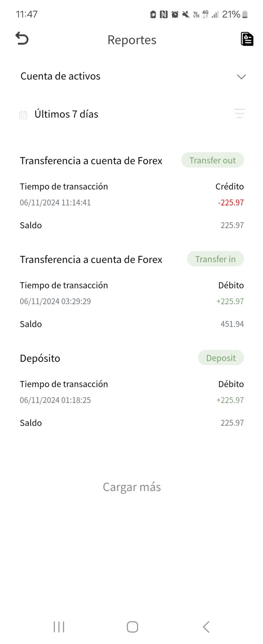263x644 pixels.
Task: Tap the Reportes page title
Action: point(131,40)
